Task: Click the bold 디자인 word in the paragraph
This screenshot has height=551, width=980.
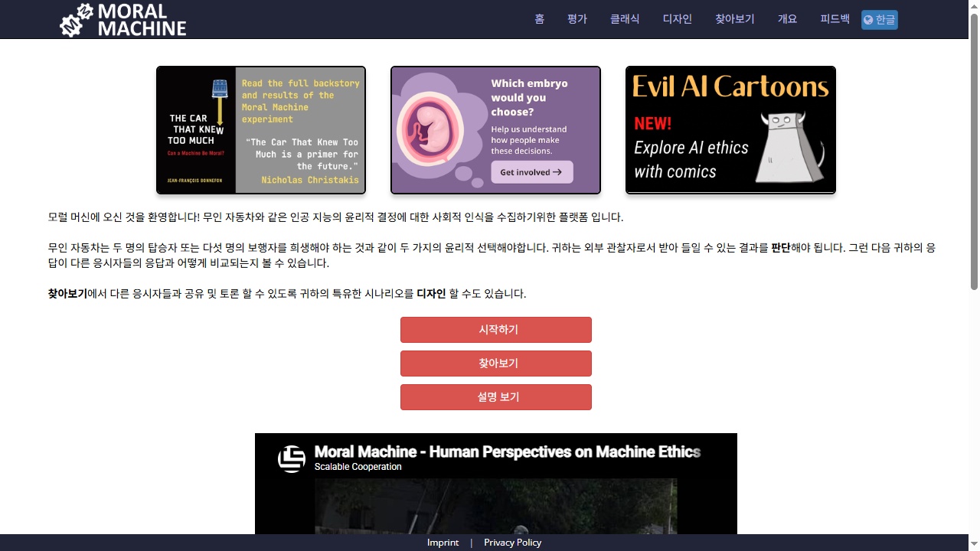Action: point(431,294)
